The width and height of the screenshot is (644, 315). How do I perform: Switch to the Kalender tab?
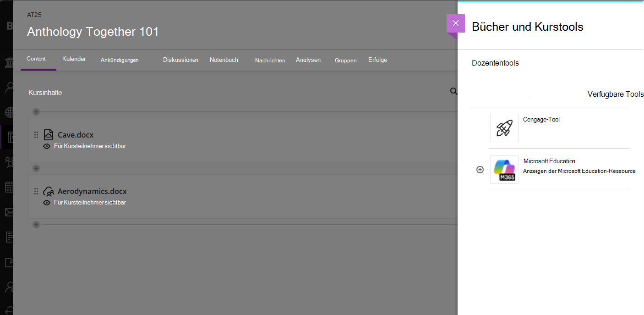[x=74, y=59]
